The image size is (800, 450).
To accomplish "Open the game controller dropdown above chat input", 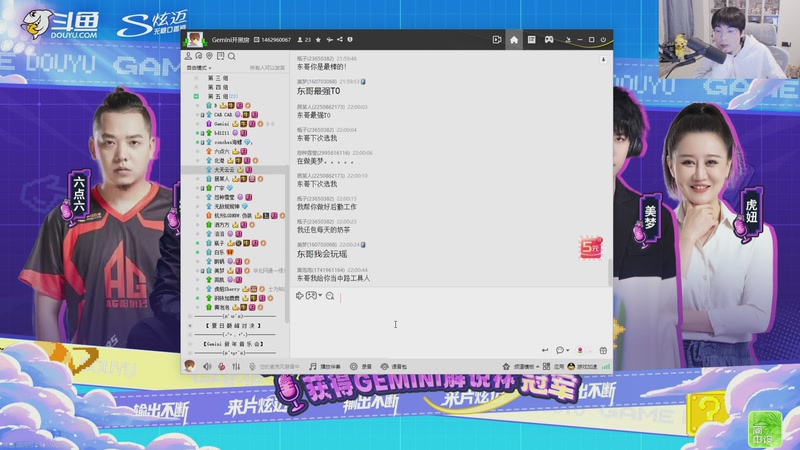I will pyautogui.click(x=313, y=295).
